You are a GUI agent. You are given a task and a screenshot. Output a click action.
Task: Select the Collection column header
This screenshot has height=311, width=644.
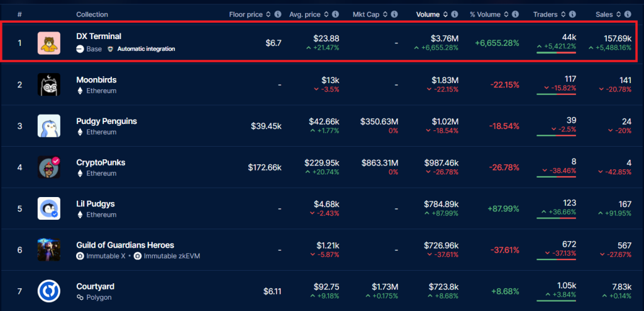pos(92,14)
